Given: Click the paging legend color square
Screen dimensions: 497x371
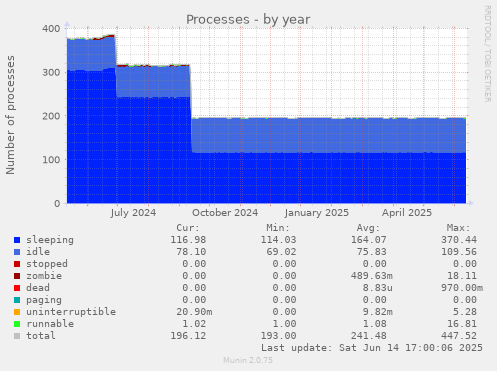Looking at the screenshot, I should click(x=17, y=300).
